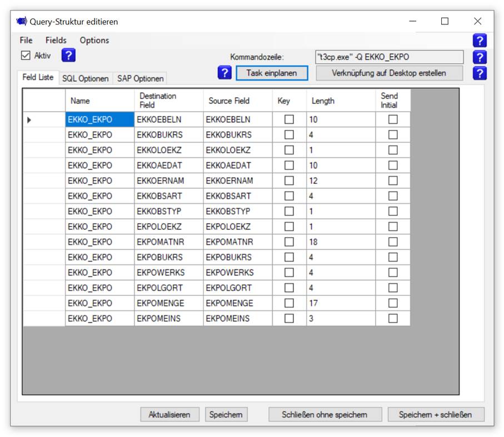Image resolution: width=504 pixels, height=437 pixels.
Task: Click the help icon beside Verknüpfung auf Desktop erstellen
Action: click(479, 73)
